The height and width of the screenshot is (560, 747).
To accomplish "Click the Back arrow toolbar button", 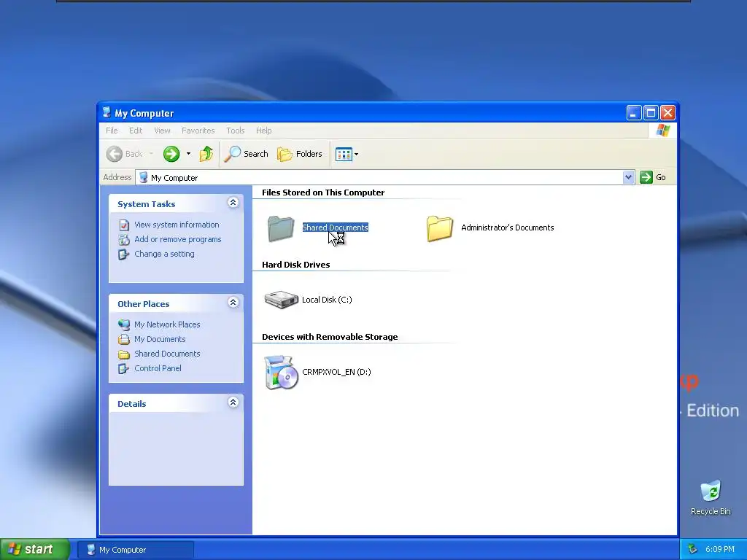I will tap(125, 154).
